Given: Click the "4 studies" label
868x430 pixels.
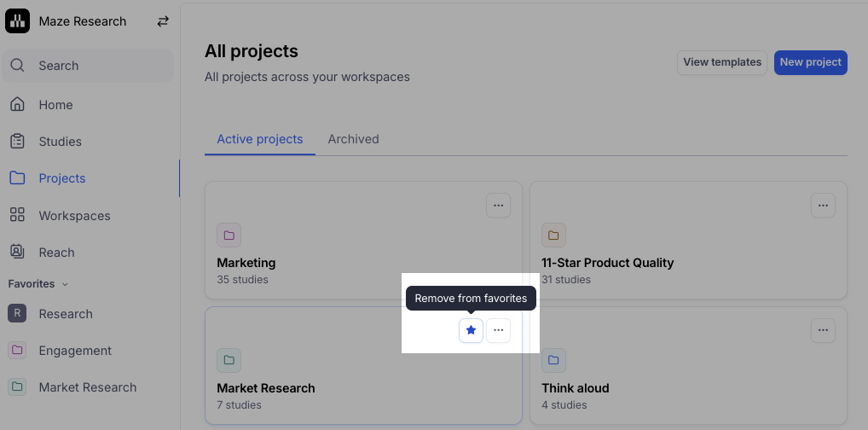Looking at the screenshot, I should point(564,405).
